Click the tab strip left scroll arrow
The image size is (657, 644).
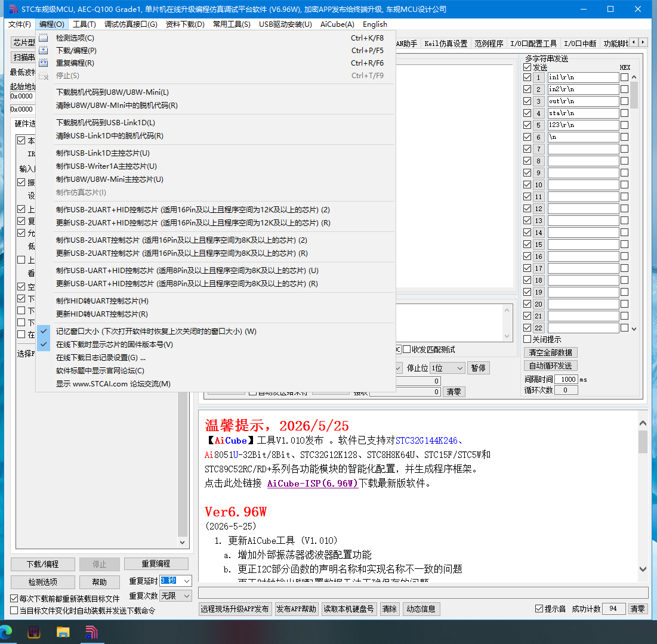634,42
